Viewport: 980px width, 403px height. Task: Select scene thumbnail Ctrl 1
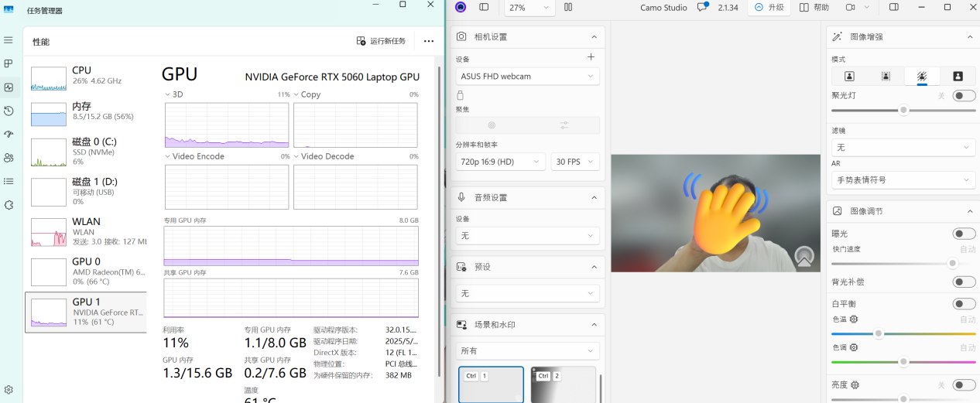pos(491,384)
